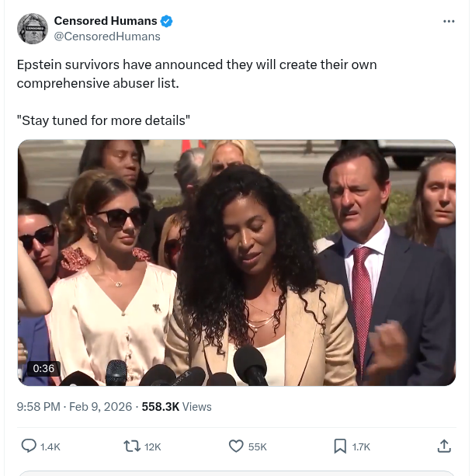472x476 pixels.
Task: Click the 55K likes count
Action: [x=257, y=446]
